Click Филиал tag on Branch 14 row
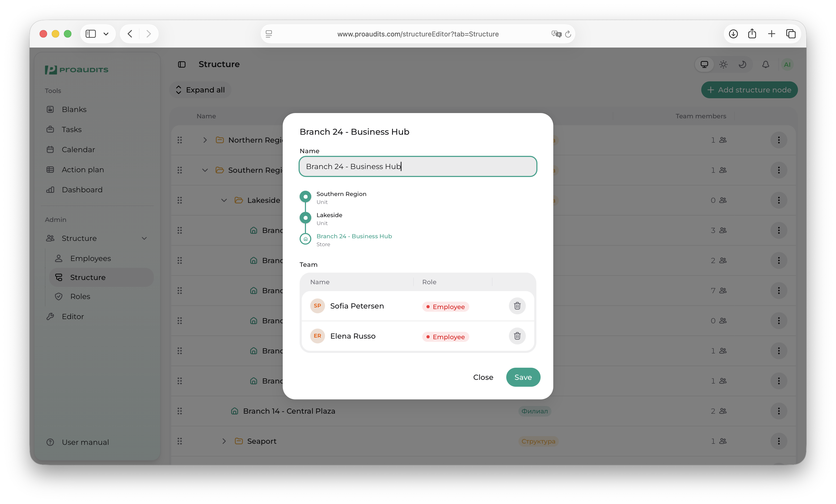Screen dimensions: 836x504 tap(534, 411)
